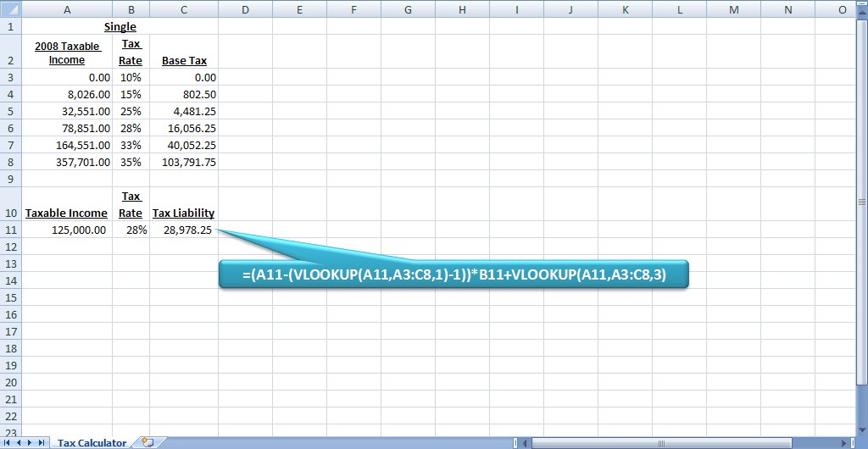Select the 16,056.25 base tax cell
The image size is (868, 449).
point(184,128)
